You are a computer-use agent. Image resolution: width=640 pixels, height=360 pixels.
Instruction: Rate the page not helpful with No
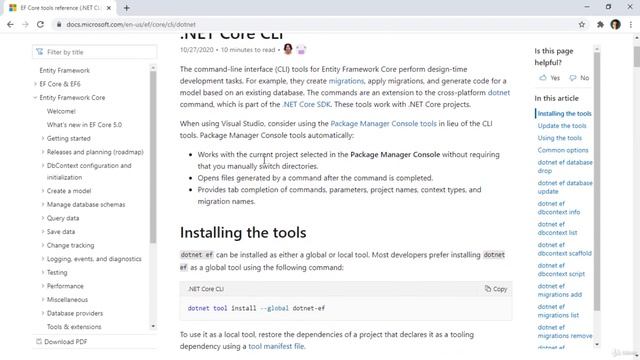point(579,78)
